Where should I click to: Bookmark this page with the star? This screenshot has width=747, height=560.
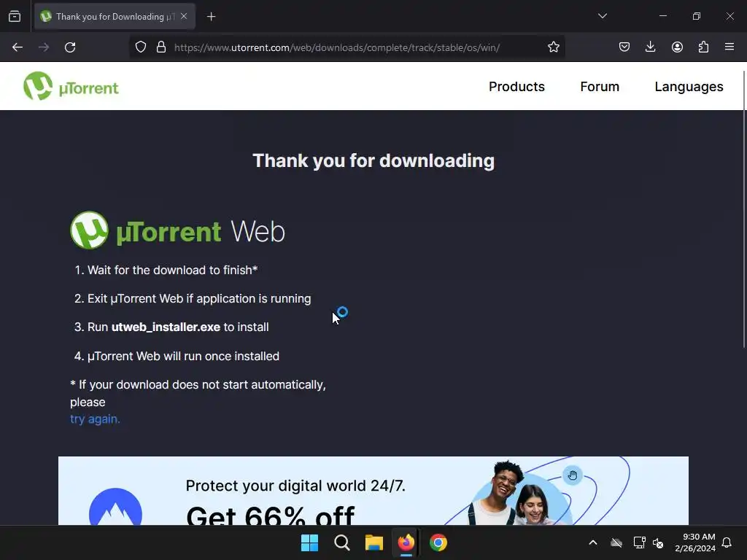pyautogui.click(x=553, y=47)
